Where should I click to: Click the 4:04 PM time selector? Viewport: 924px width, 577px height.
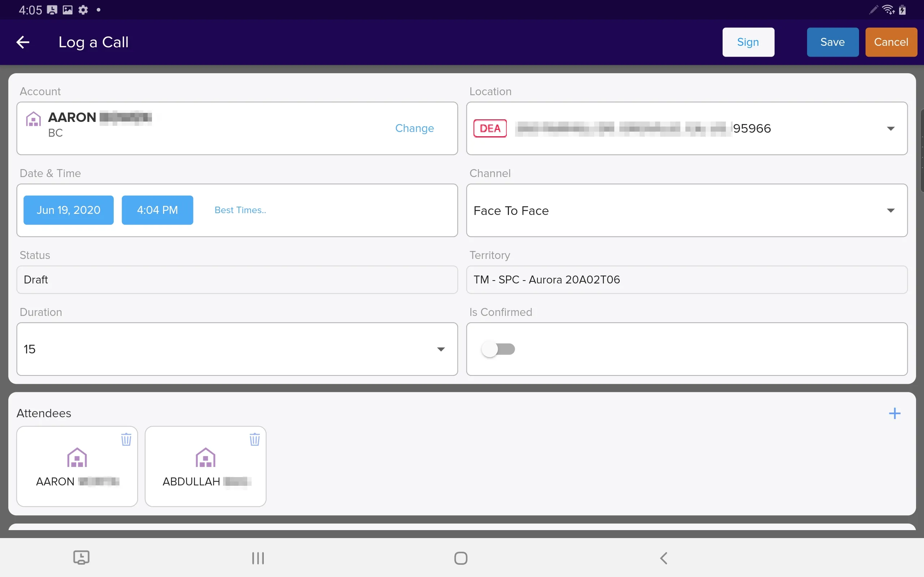pyautogui.click(x=157, y=210)
